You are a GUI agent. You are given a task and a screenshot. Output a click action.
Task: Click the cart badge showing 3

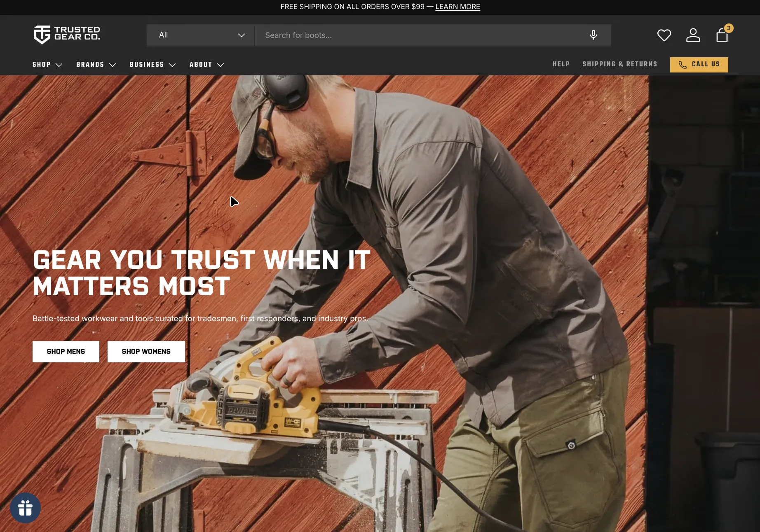pos(729,28)
